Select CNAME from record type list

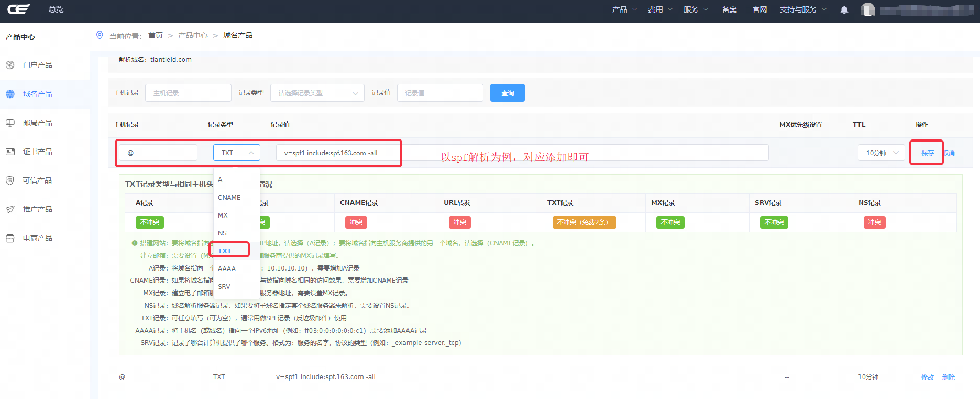tap(229, 198)
